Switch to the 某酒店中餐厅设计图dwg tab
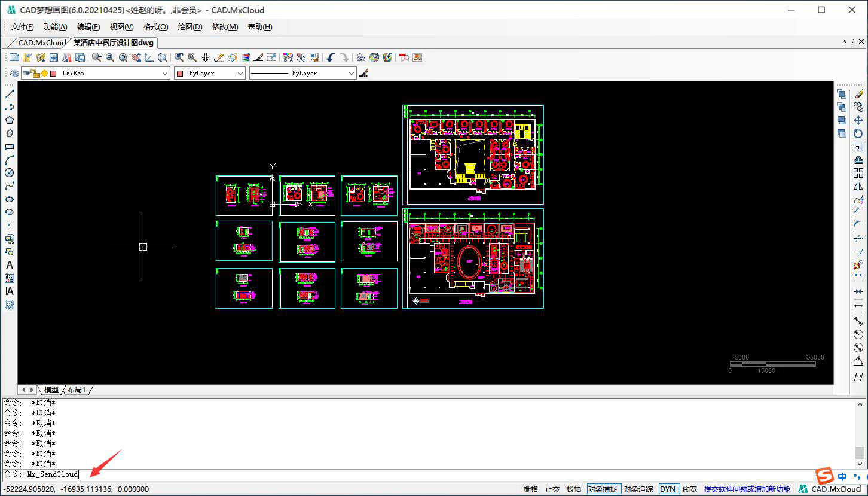 pyautogui.click(x=114, y=42)
